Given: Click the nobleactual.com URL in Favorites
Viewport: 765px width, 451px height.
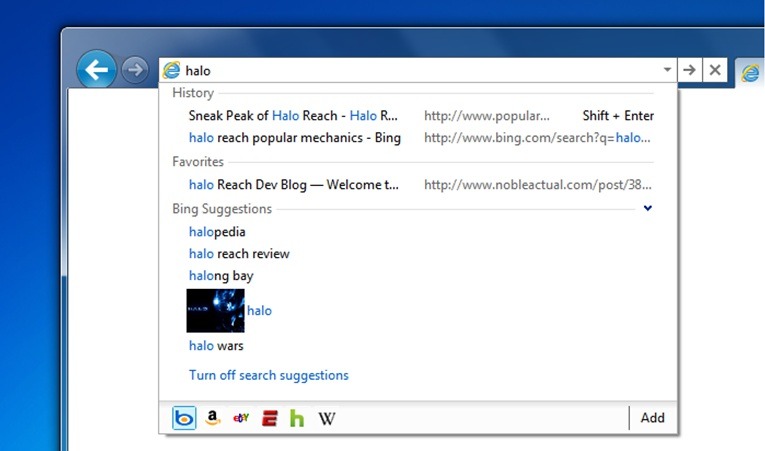Looking at the screenshot, I should click(538, 184).
